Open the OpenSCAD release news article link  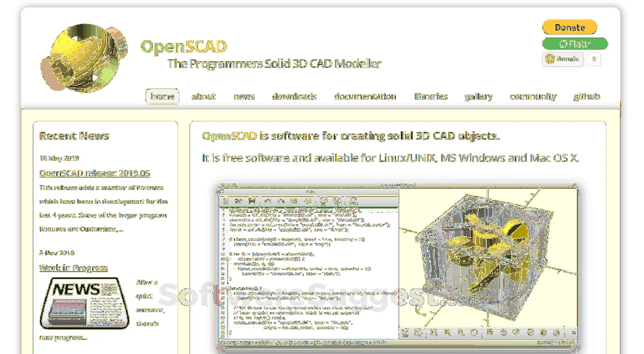click(x=94, y=173)
